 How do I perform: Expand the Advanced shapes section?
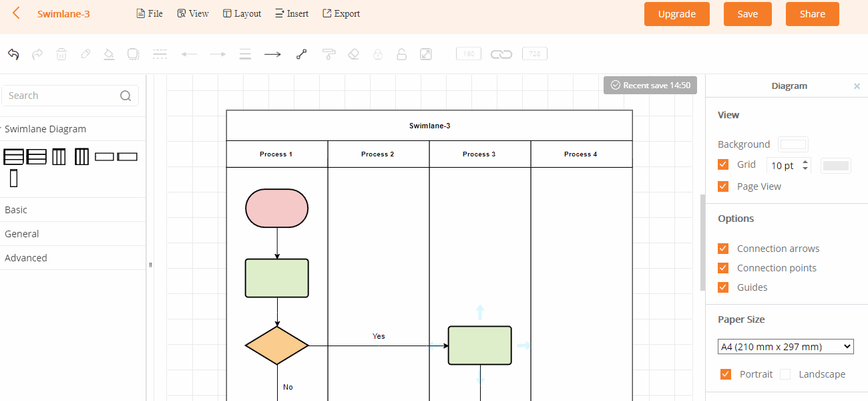73,258
